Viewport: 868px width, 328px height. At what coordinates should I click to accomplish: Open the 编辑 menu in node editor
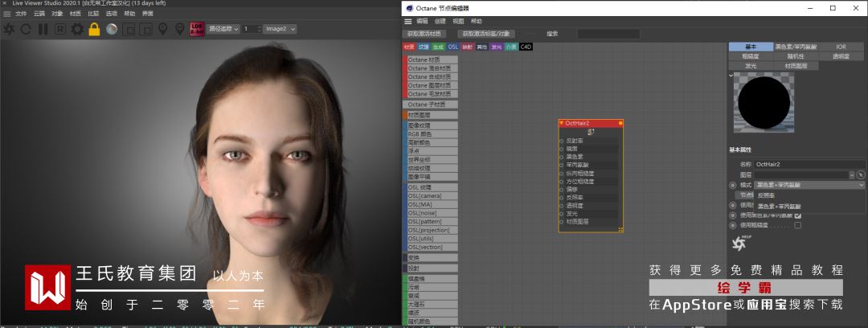(422, 21)
